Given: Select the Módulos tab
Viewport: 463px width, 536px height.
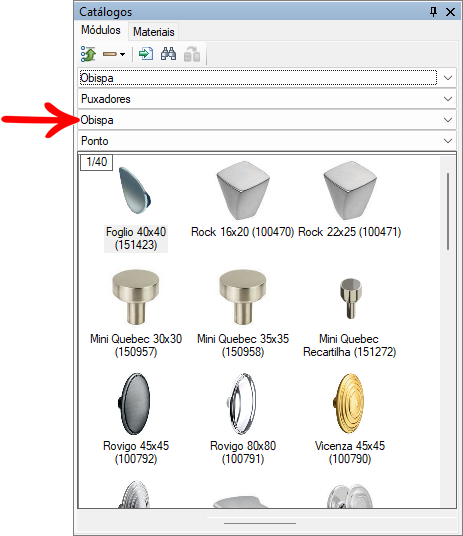Looking at the screenshot, I should 101,30.
